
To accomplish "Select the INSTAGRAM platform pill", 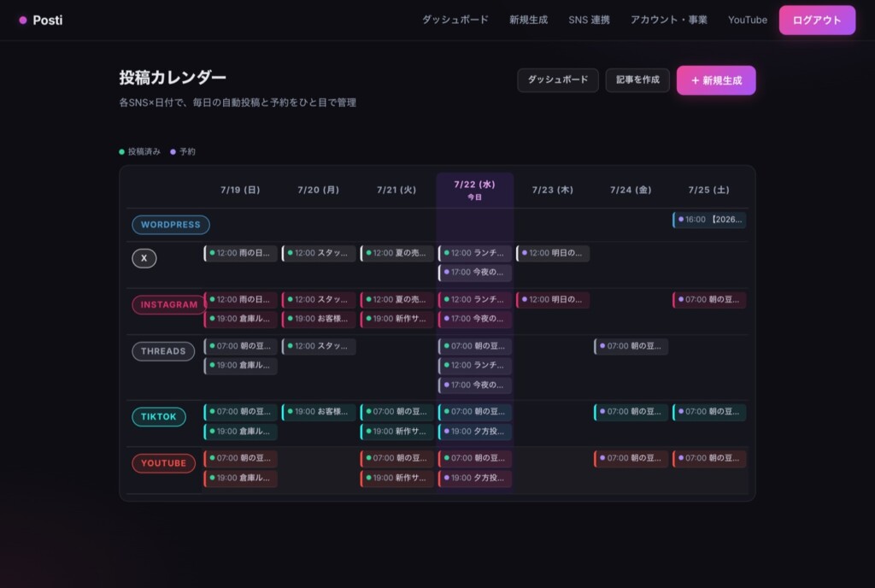I will coord(169,304).
